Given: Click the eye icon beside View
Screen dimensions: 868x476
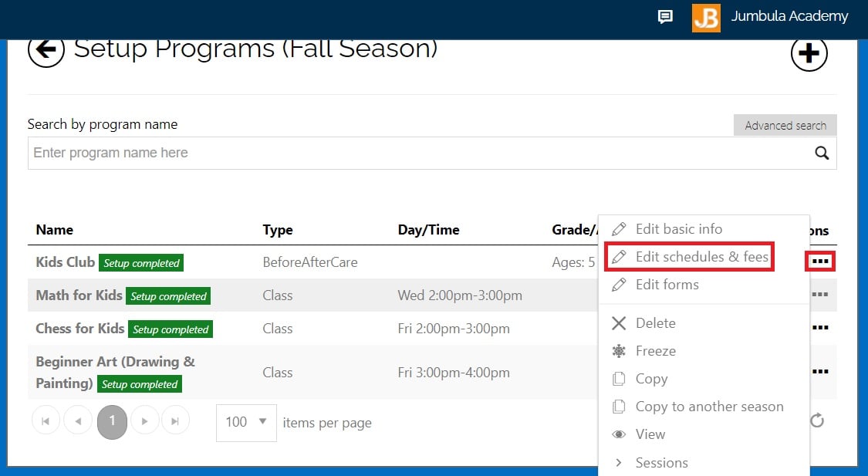Looking at the screenshot, I should [619, 434].
